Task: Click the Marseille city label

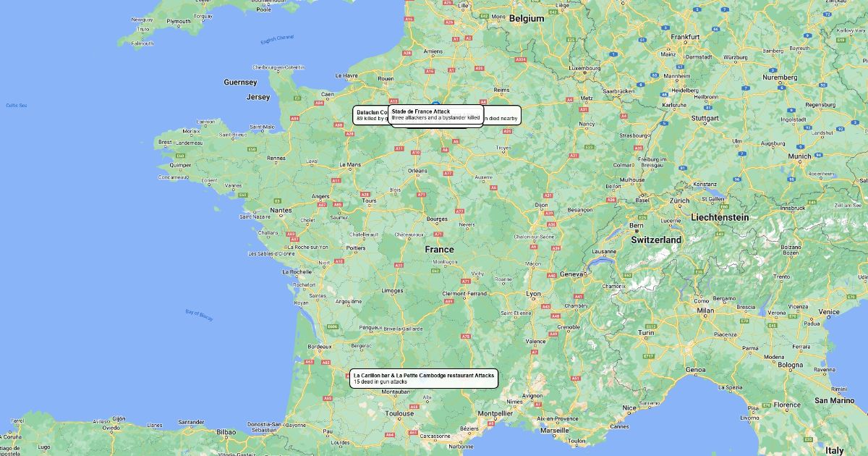Action: pyautogui.click(x=554, y=430)
